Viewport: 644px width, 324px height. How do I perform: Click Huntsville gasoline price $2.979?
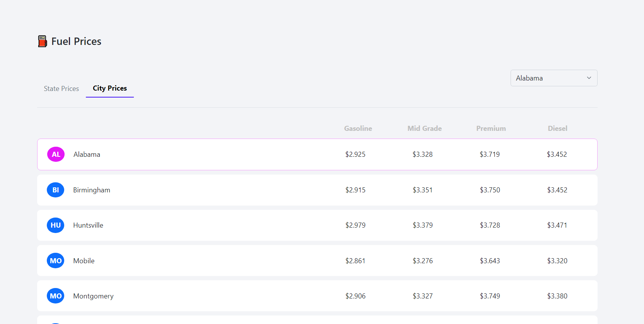coord(355,225)
